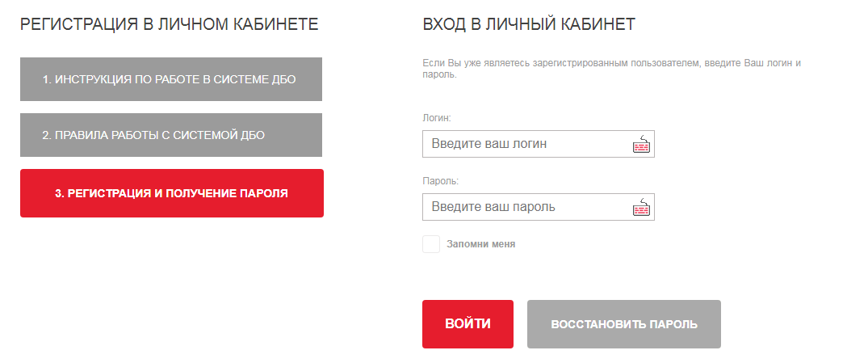Click the 'Вход в личный кабинет' heading
Viewport: 868px width, 363px height.
(528, 24)
